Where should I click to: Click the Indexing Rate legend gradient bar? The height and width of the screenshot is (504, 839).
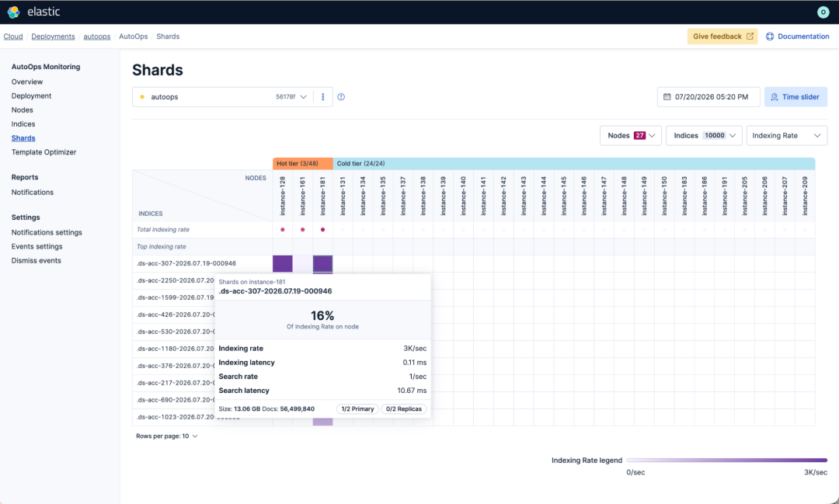726,461
